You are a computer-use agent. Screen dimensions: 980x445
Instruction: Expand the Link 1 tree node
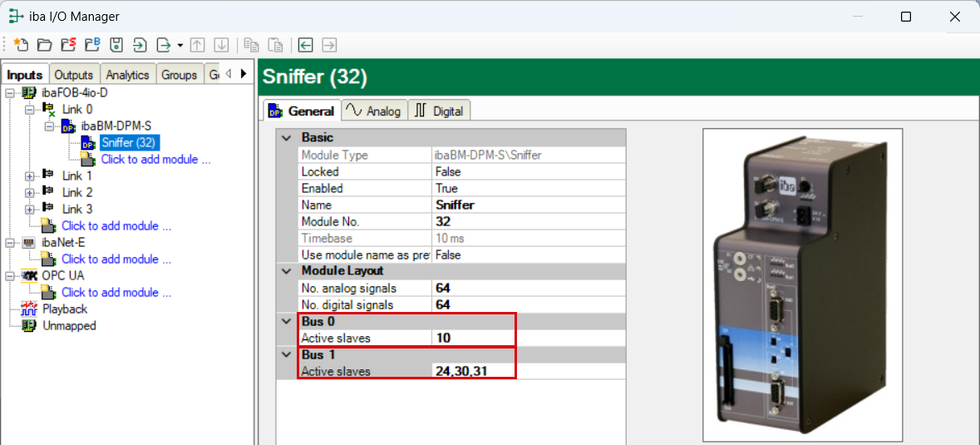coord(29,176)
